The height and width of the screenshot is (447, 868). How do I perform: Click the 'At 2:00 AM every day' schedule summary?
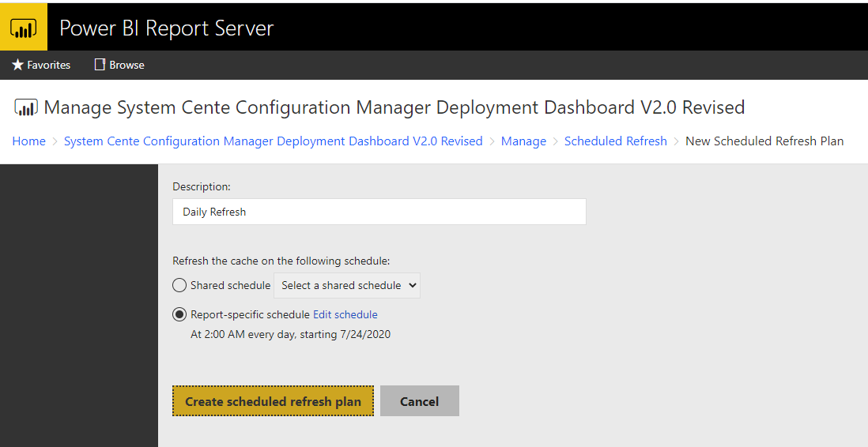(x=290, y=334)
